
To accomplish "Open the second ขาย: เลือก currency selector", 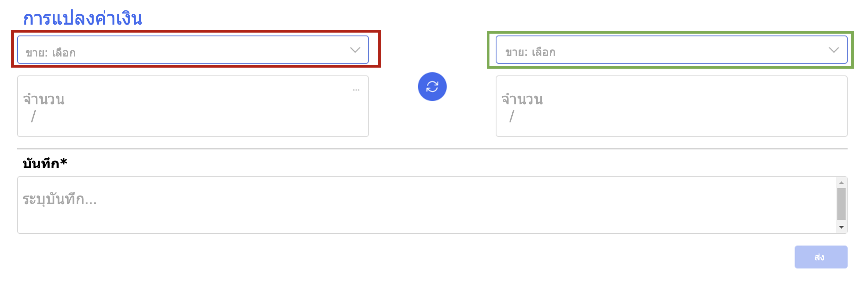I will coord(671,50).
